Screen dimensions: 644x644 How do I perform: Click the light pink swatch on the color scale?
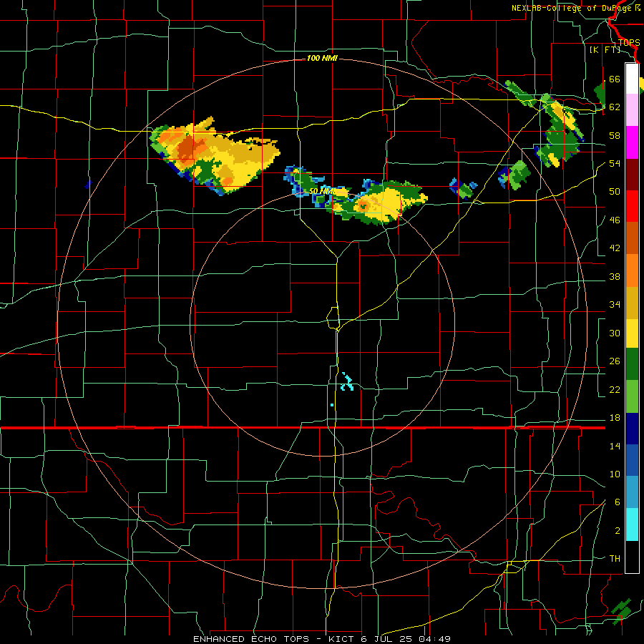(x=632, y=110)
